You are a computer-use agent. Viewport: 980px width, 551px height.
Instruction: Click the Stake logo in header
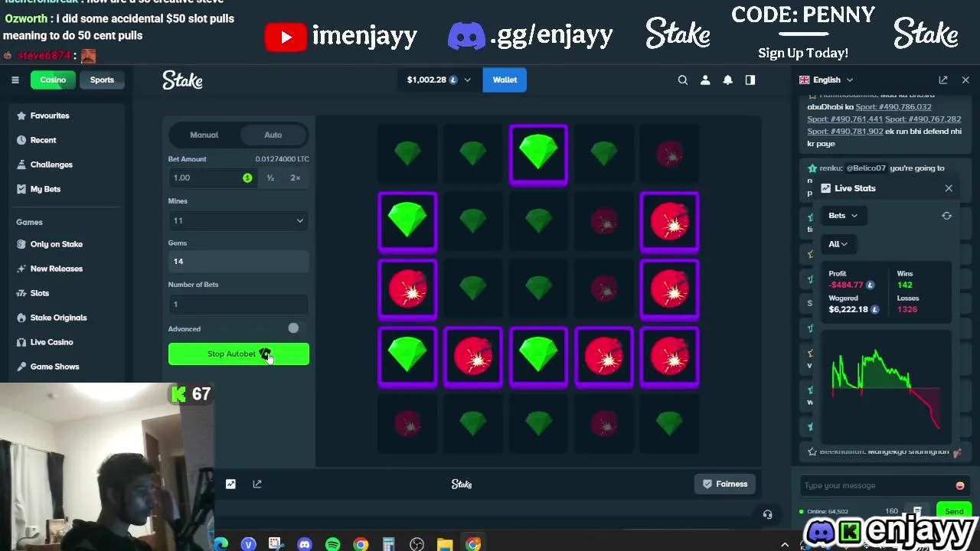click(x=182, y=80)
